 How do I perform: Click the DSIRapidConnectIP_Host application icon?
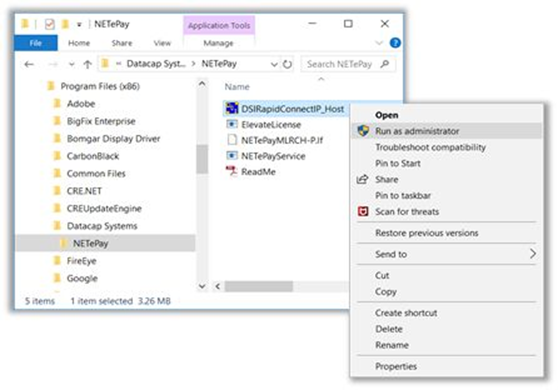232,109
